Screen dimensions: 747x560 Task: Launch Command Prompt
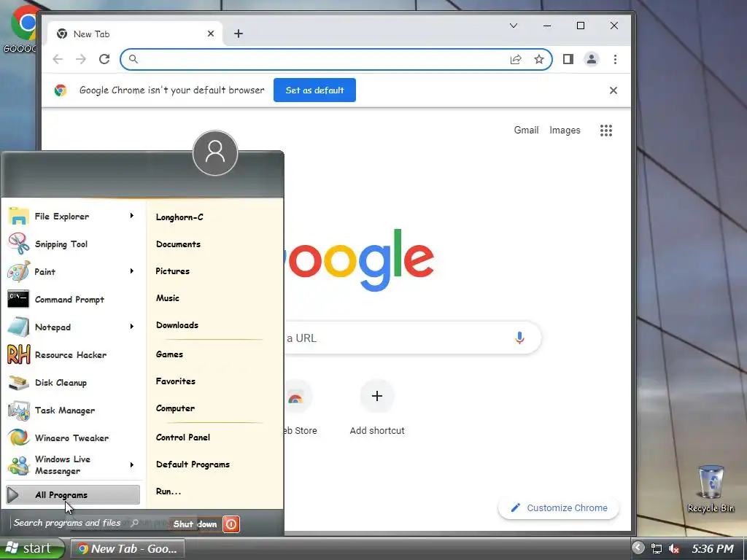point(71,299)
